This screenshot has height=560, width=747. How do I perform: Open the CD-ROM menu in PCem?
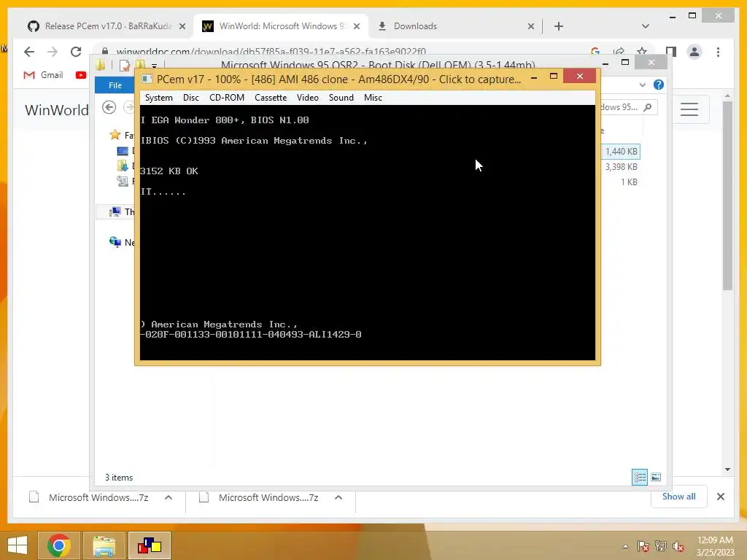click(227, 98)
